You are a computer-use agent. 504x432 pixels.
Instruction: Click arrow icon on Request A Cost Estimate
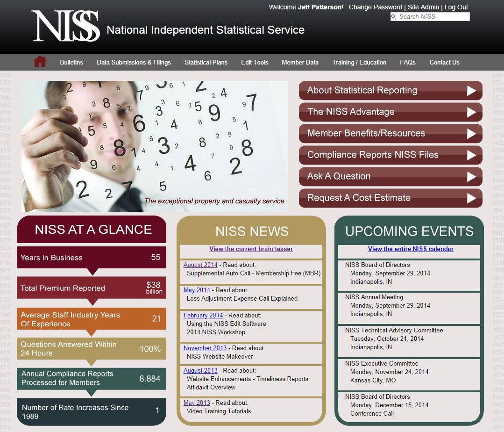pyautogui.click(x=471, y=198)
